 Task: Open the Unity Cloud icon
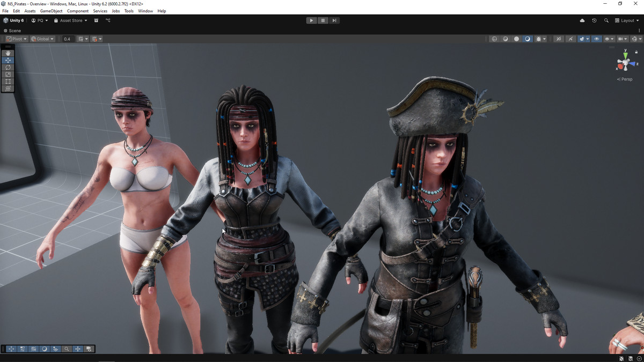[x=582, y=20]
